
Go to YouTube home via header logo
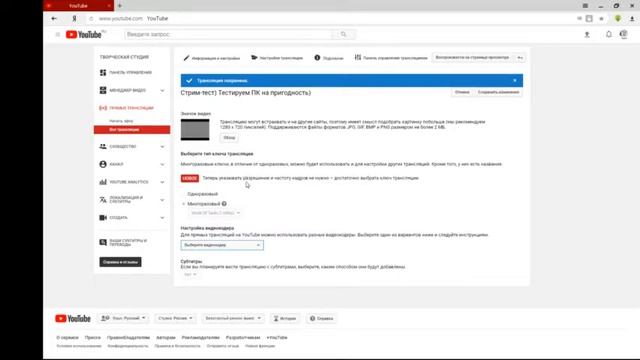click(x=84, y=35)
